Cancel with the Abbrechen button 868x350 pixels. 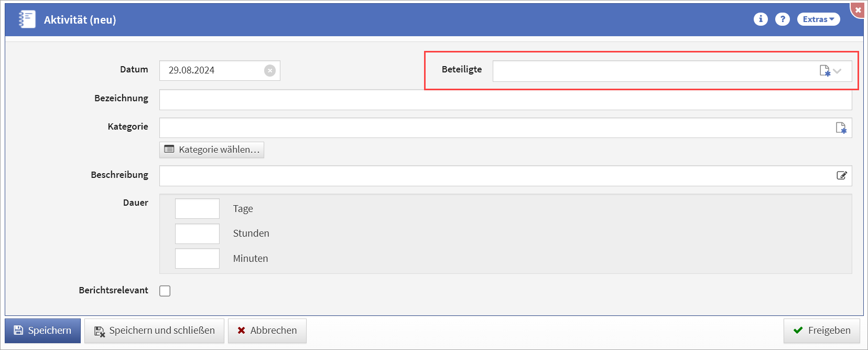[267, 331]
